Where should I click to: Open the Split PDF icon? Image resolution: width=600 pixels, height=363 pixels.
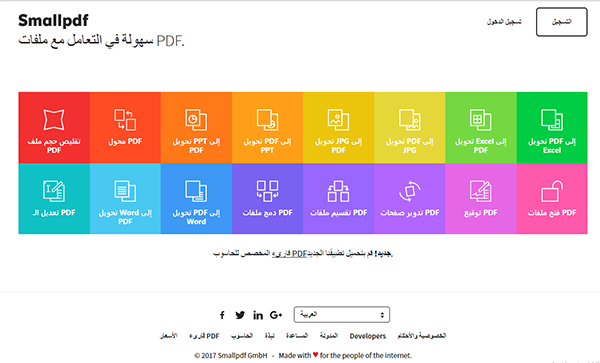point(338,191)
